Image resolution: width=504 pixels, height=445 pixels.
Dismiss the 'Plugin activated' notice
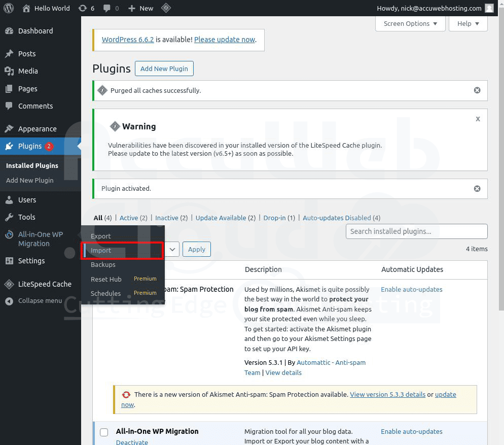coord(477,188)
